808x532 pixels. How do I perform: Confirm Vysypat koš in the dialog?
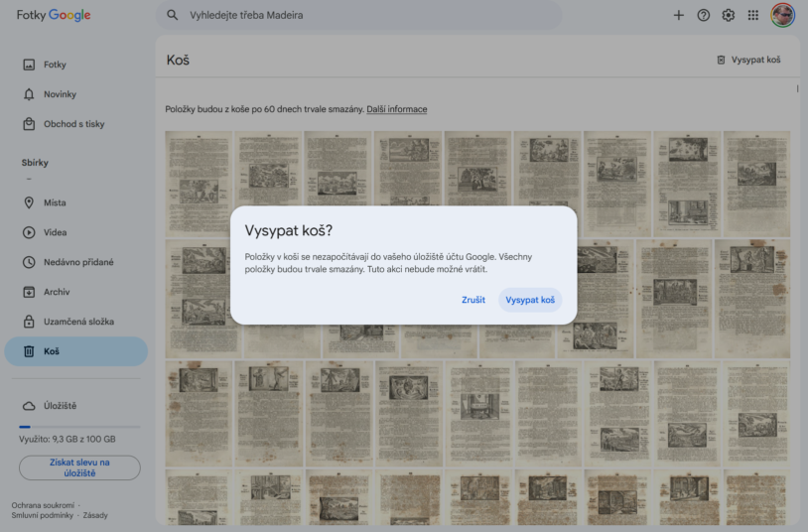point(530,300)
